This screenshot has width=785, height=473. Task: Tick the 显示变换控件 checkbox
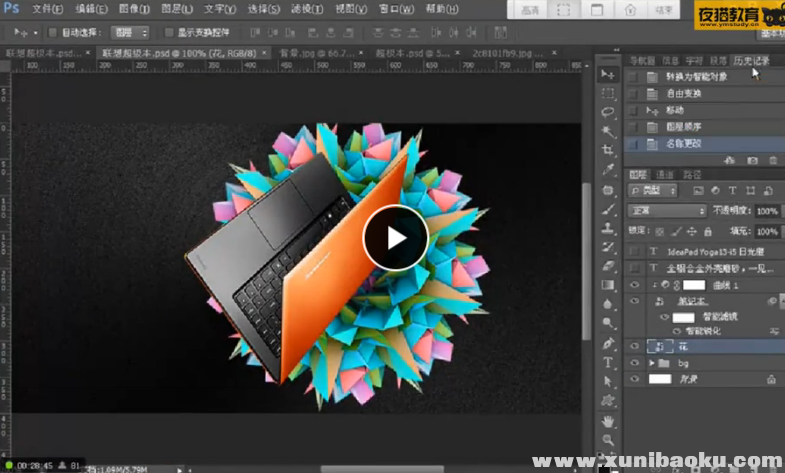[168, 33]
